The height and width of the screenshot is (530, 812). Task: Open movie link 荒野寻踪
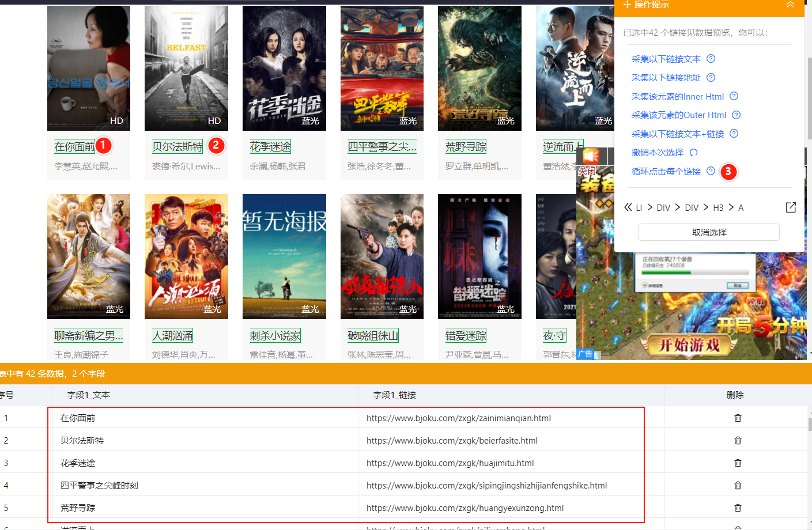(466, 146)
